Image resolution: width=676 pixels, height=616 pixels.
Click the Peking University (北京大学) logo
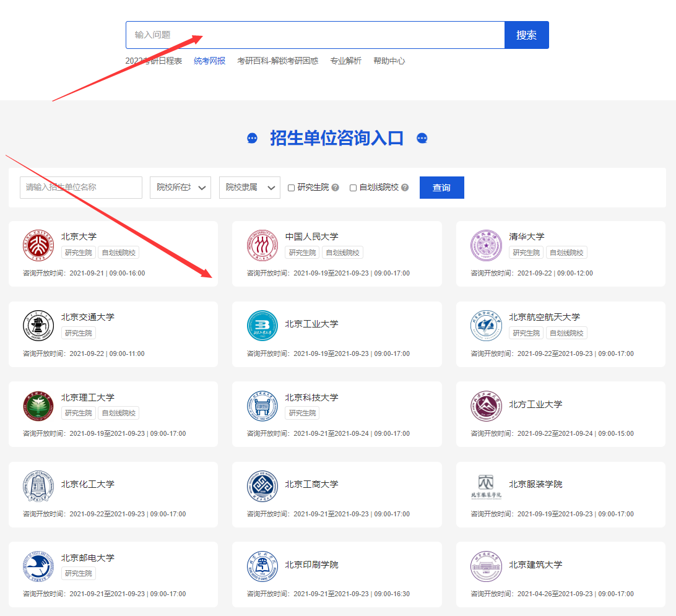click(38, 245)
